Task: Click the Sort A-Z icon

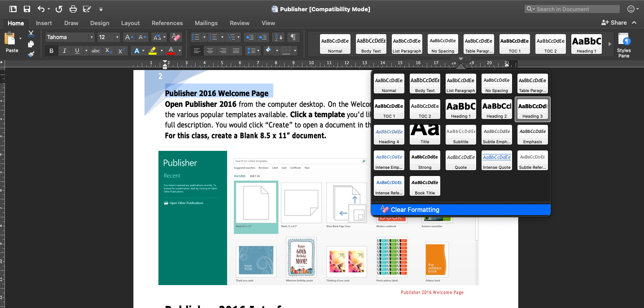Action: coord(278,37)
